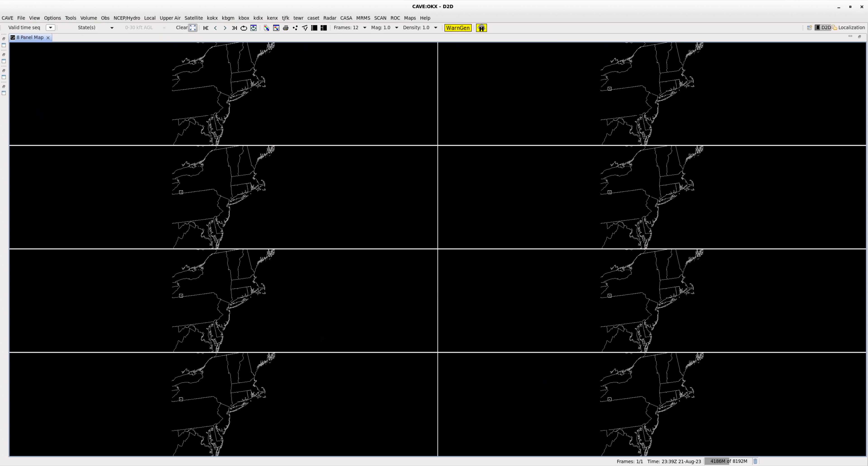Click the Clear button
This screenshot has height=466, width=868.
[182, 28]
